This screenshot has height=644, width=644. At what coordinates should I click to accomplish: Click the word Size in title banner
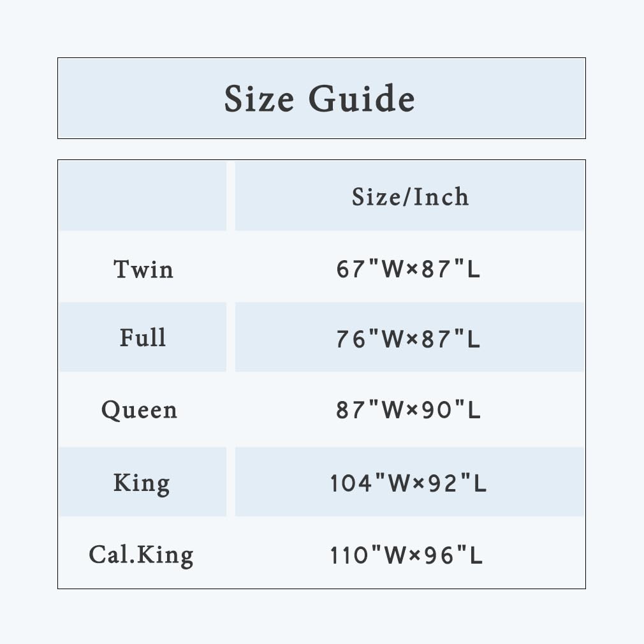259,98
